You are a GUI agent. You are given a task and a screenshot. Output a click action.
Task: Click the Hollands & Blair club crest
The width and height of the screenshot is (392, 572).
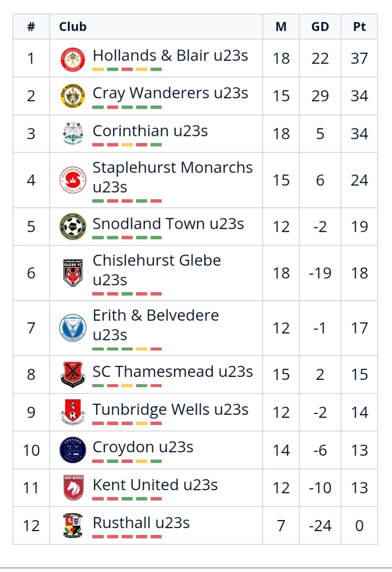(73, 59)
